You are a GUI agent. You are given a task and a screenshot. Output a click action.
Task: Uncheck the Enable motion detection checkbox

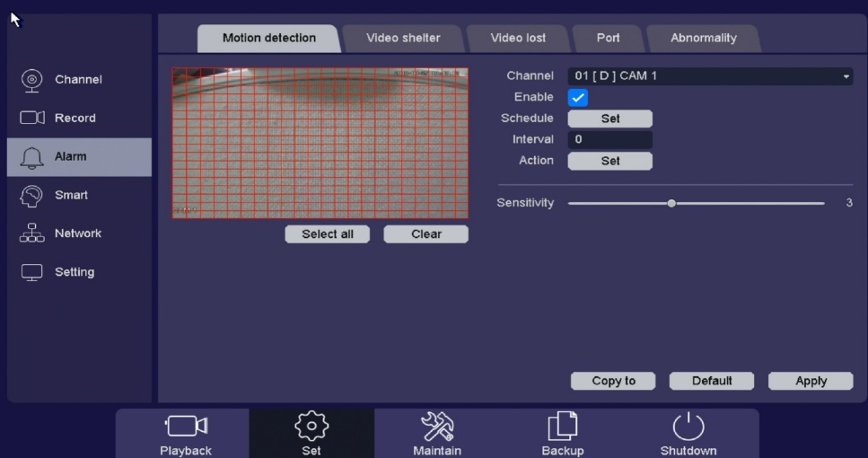click(x=578, y=98)
